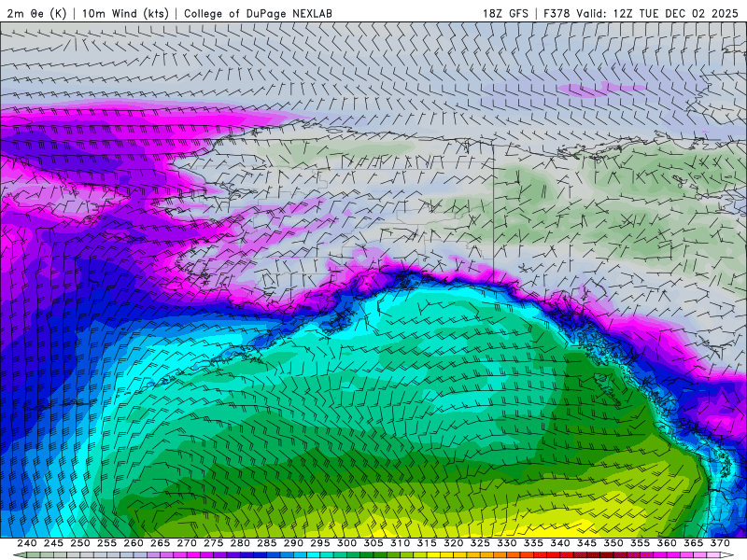The image size is (747, 560).
Task: Click the 350 color scale label
Action: point(613,543)
